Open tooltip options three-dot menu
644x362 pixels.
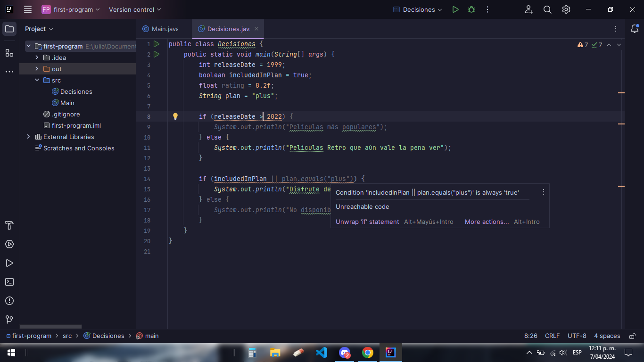[543, 192]
